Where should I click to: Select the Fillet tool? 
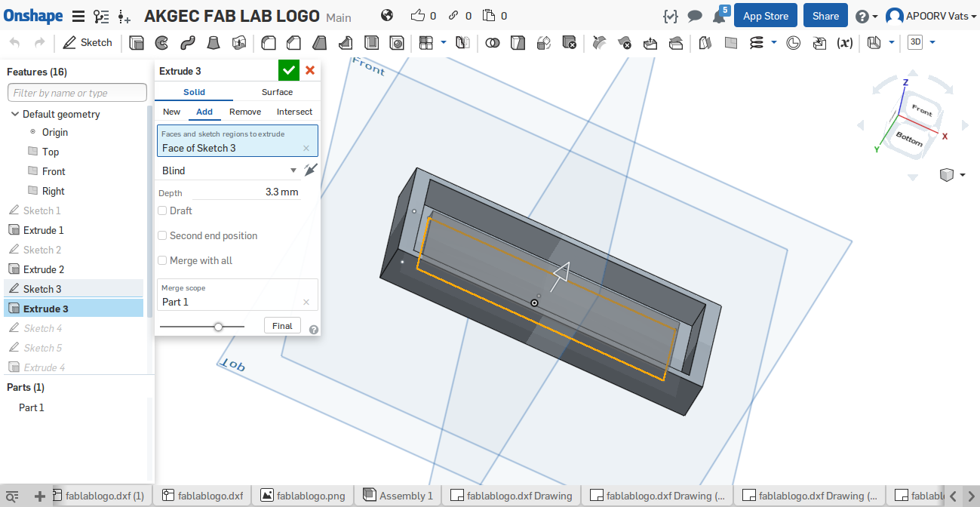coord(268,43)
